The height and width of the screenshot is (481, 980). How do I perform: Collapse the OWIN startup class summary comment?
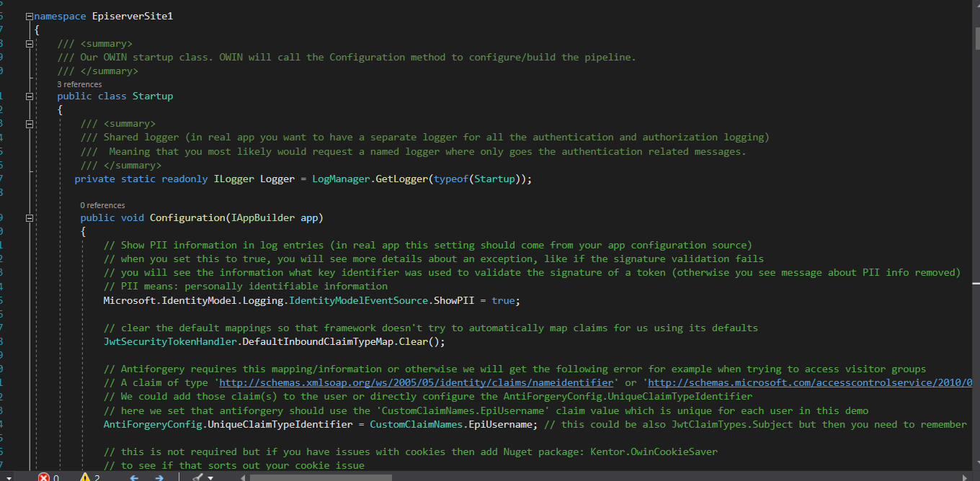pyautogui.click(x=29, y=44)
